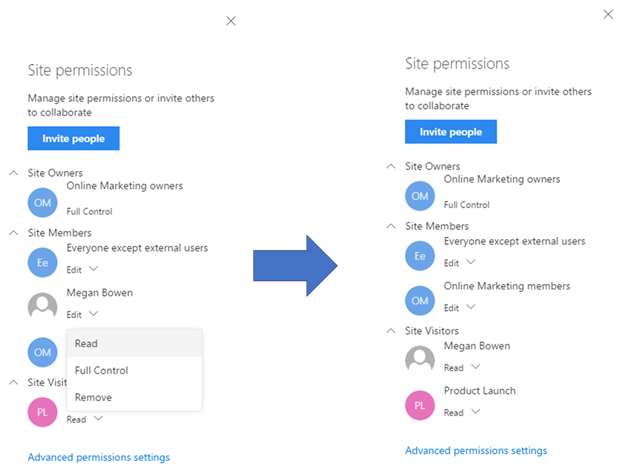Screen dimensions: 624x472
Task: Click the Ee avatar in the right panel
Action: coord(419,256)
